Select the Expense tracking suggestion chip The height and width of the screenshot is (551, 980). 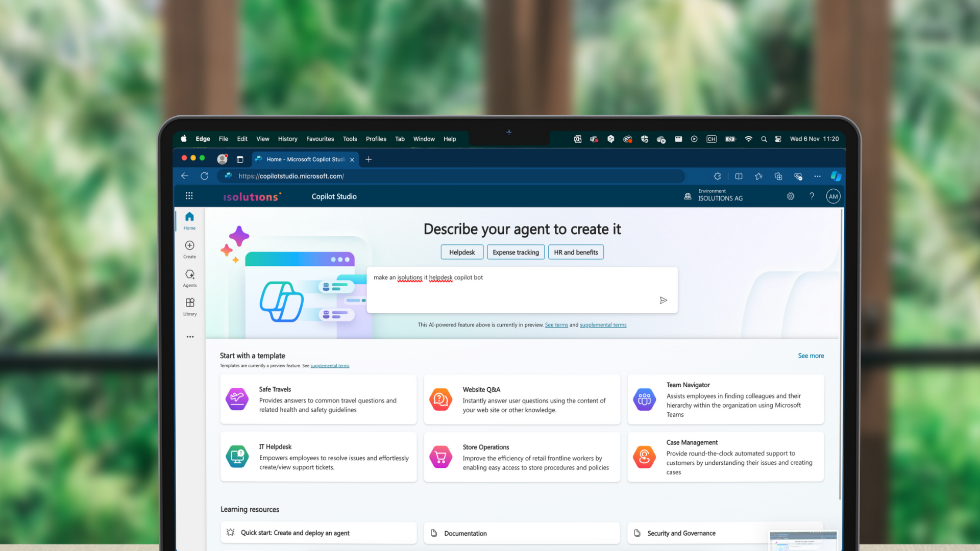coord(516,252)
